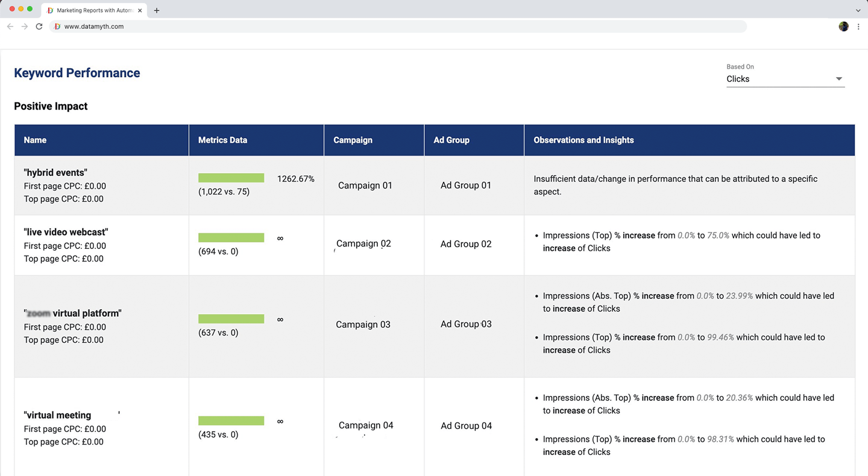
Task: Reload the page with the refresh icon
Action: (39, 27)
